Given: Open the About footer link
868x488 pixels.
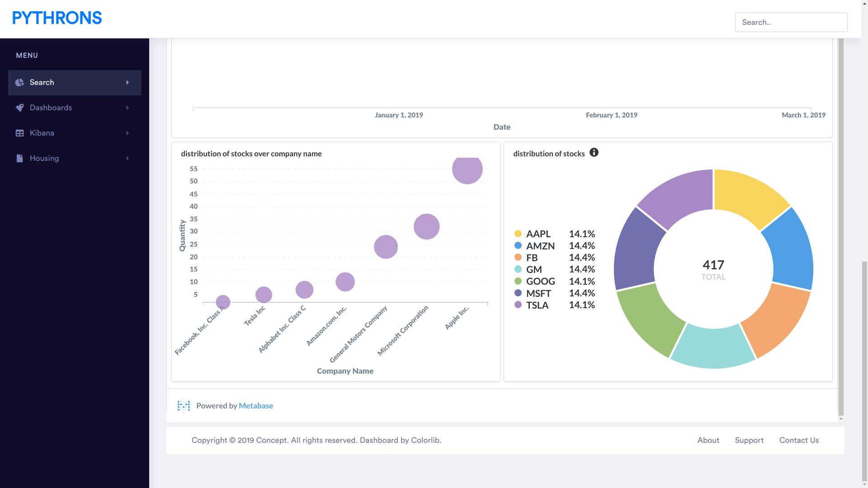Looking at the screenshot, I should 708,440.
